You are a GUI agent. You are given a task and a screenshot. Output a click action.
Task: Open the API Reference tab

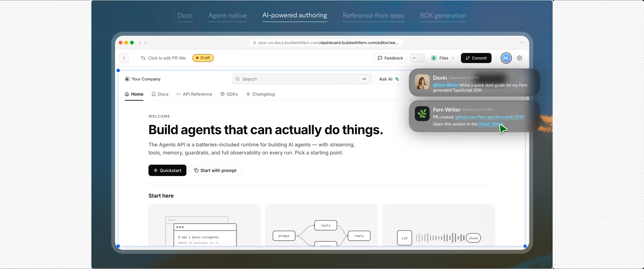pyautogui.click(x=194, y=94)
